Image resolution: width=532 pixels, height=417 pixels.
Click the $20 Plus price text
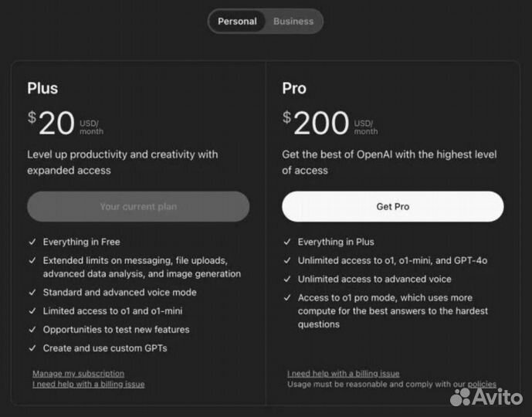(x=52, y=123)
